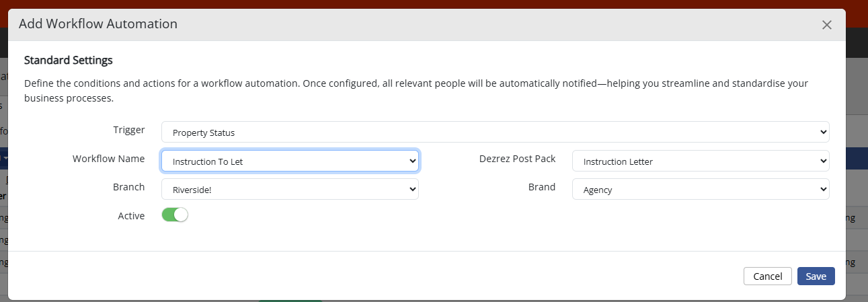This screenshot has width=868, height=302.
Task: Expand the Workflow Name dropdown
Action: [290, 161]
